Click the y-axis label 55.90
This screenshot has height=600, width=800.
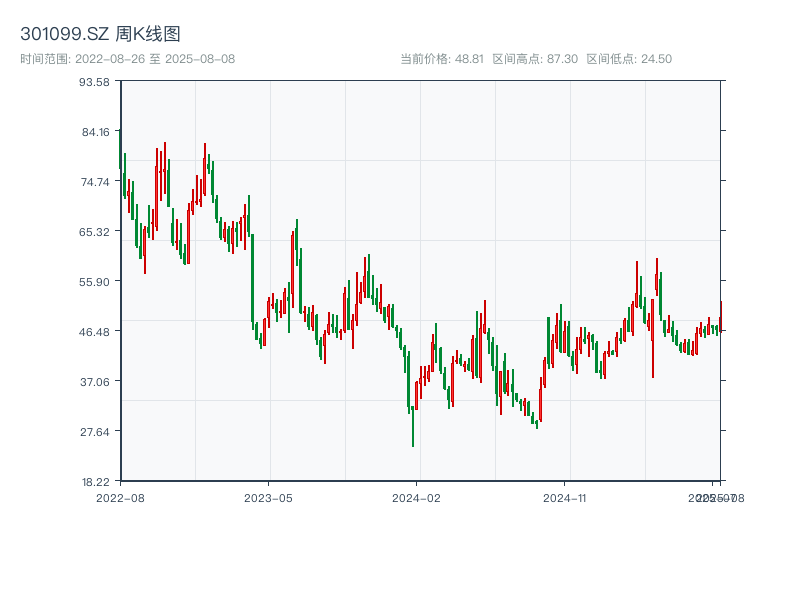tap(94, 282)
